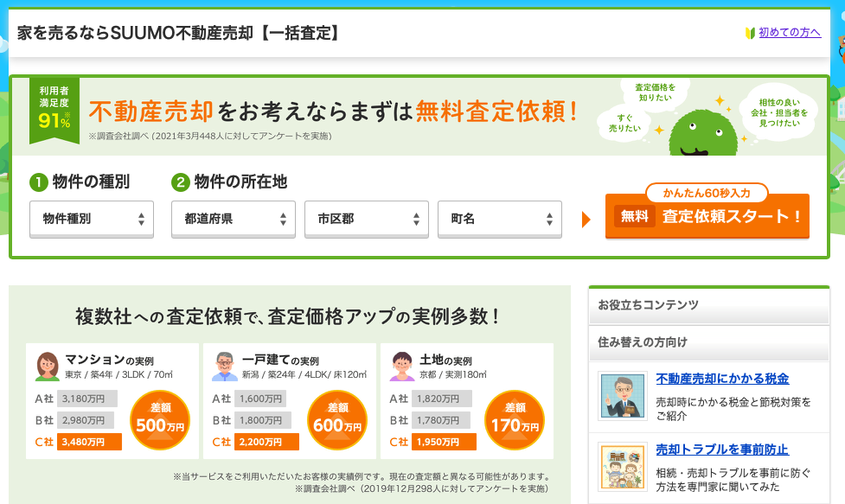Click the 土地 C社 1,950万円 value

(444, 442)
